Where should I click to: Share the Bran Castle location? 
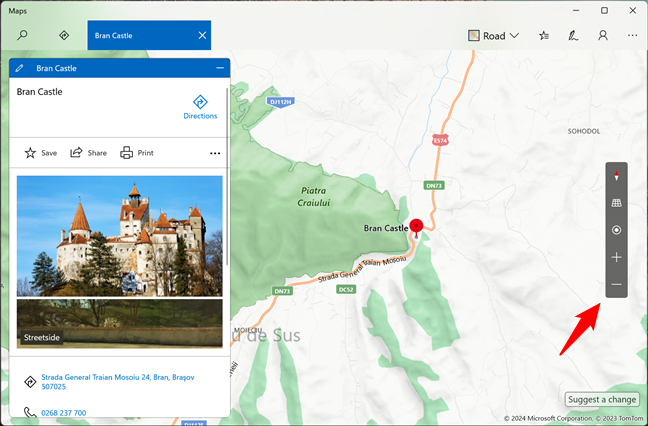tap(88, 153)
